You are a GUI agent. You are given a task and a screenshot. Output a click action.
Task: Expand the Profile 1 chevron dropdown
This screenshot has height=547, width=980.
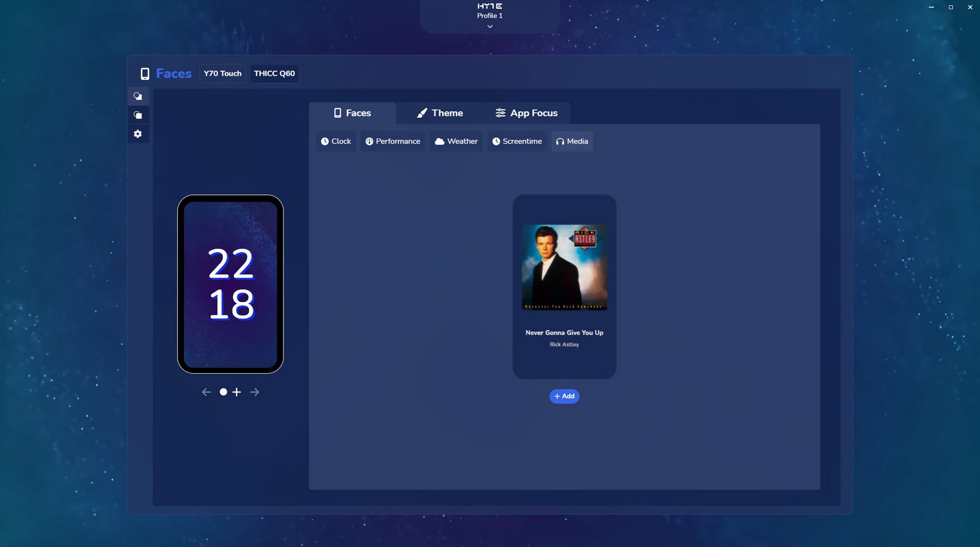click(x=490, y=26)
